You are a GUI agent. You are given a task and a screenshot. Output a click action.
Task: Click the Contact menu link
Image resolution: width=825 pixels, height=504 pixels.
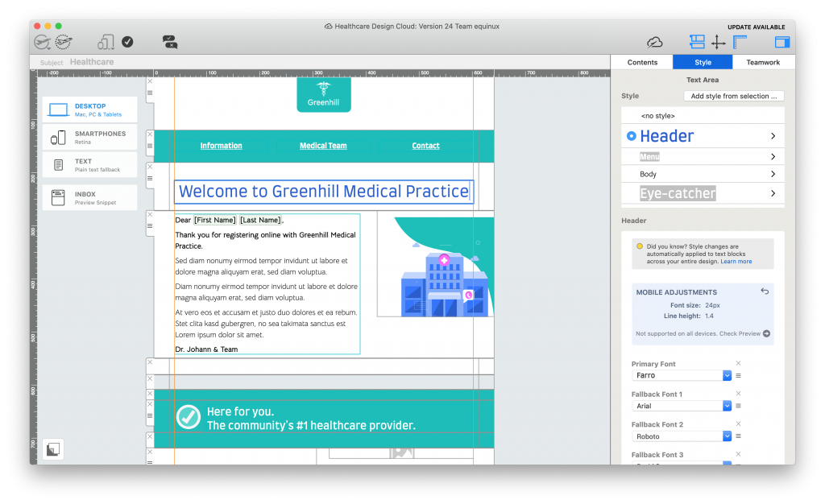click(x=425, y=146)
